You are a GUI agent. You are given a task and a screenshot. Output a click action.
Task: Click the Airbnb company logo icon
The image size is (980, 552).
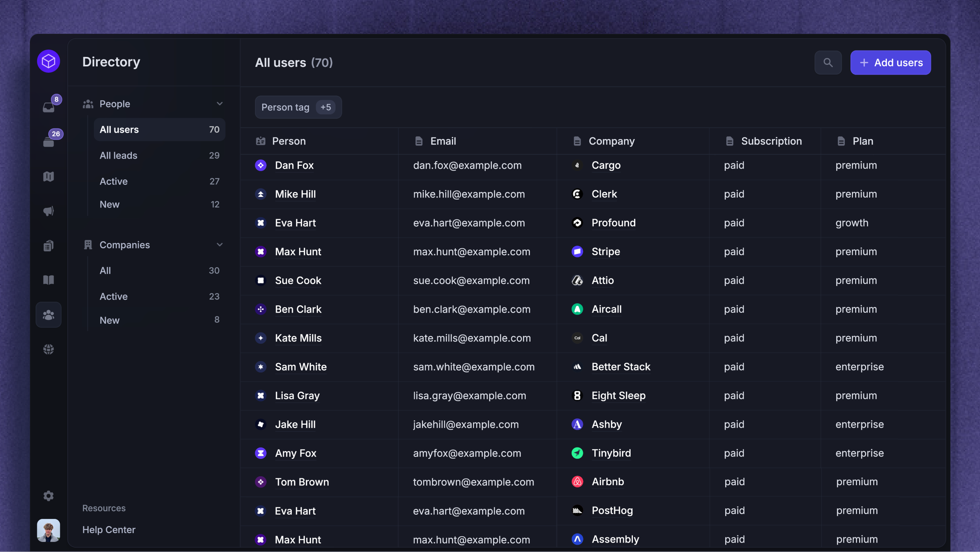[577, 482]
